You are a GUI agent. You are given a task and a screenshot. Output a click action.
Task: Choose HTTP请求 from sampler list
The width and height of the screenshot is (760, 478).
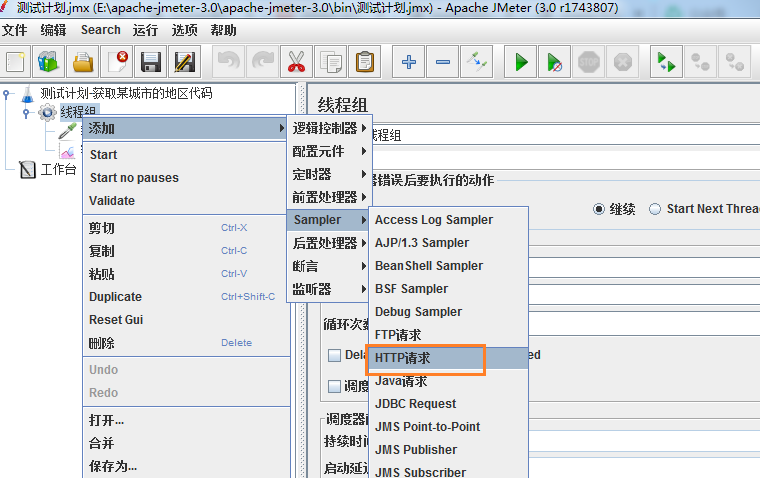click(448, 358)
